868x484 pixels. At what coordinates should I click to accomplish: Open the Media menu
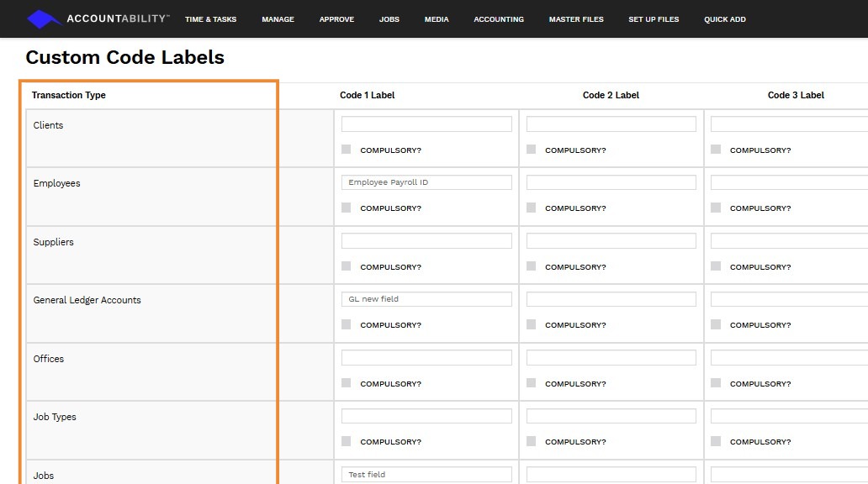tap(437, 19)
